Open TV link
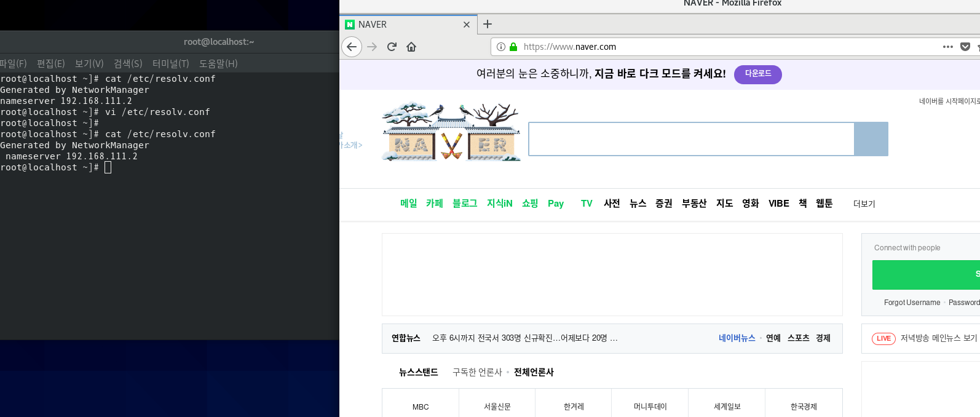980x417 pixels. pos(587,204)
